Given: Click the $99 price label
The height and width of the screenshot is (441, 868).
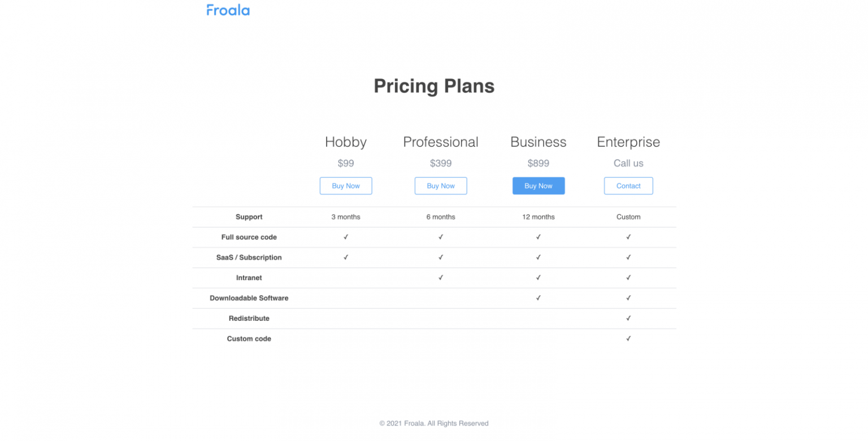Looking at the screenshot, I should point(346,163).
